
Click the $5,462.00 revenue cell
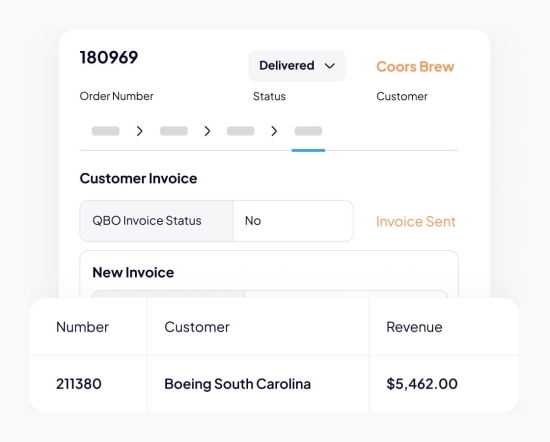tap(422, 384)
